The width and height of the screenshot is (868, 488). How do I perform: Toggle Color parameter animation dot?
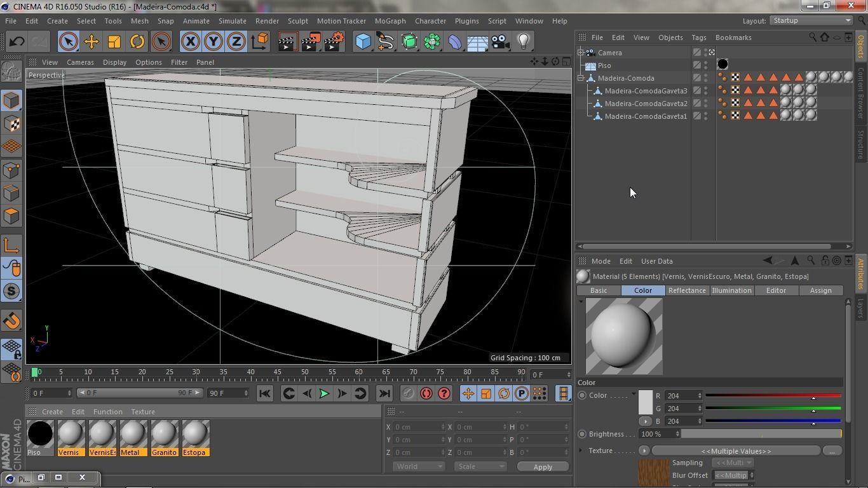[x=582, y=395]
